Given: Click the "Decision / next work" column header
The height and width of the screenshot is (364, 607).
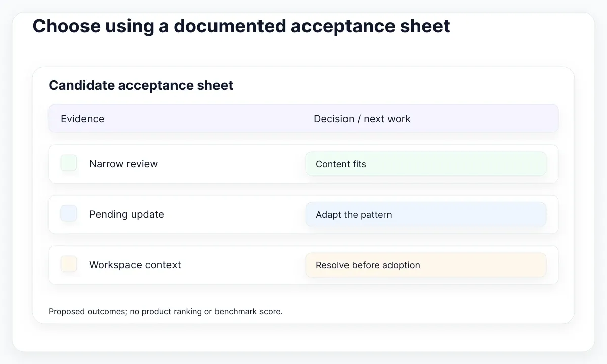Looking at the screenshot, I should pyautogui.click(x=362, y=119).
